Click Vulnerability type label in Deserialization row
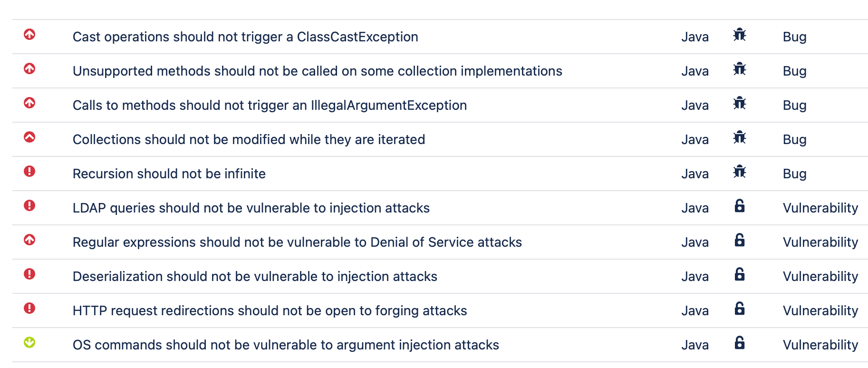 pyautogui.click(x=820, y=277)
